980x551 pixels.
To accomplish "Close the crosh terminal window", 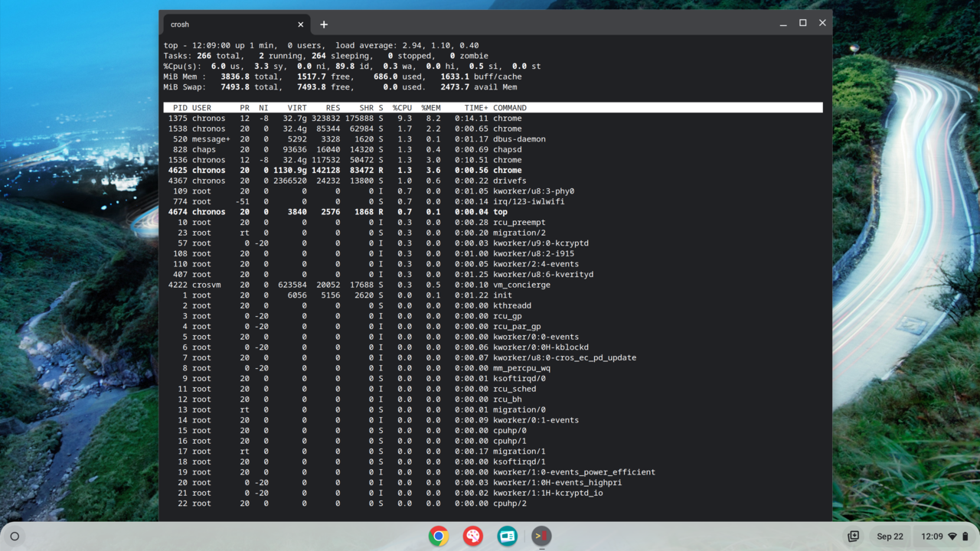I will [x=822, y=23].
